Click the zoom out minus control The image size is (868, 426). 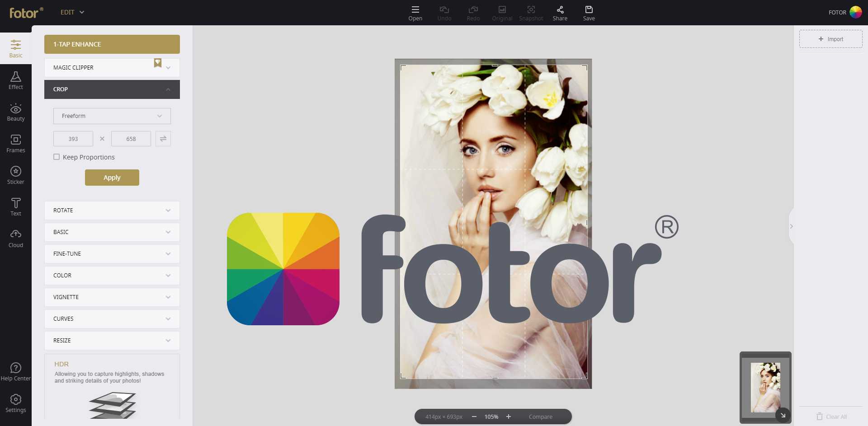[x=474, y=417]
